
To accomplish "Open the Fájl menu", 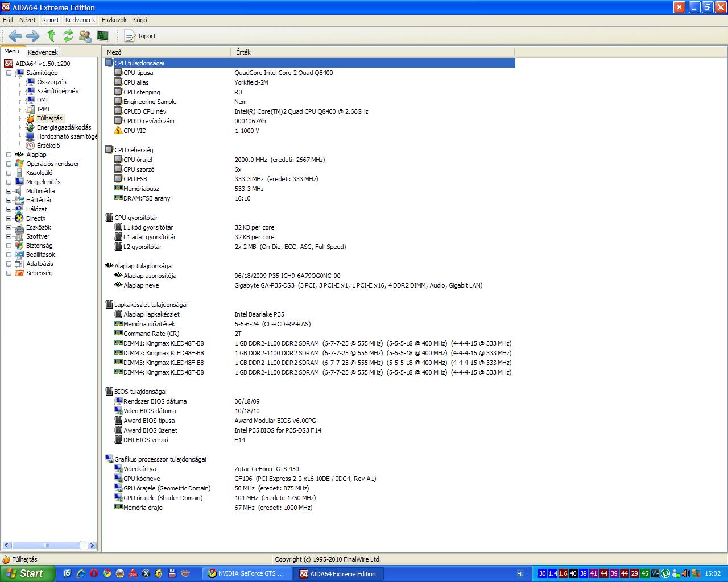I will [x=8, y=20].
